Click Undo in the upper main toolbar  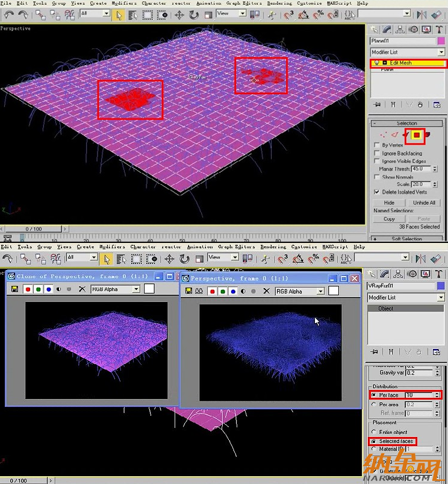click(9, 14)
